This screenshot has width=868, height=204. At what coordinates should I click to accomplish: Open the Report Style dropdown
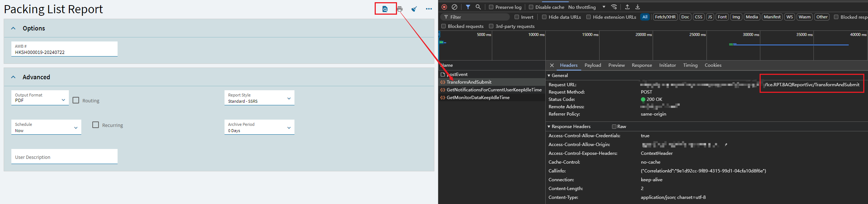(x=259, y=98)
